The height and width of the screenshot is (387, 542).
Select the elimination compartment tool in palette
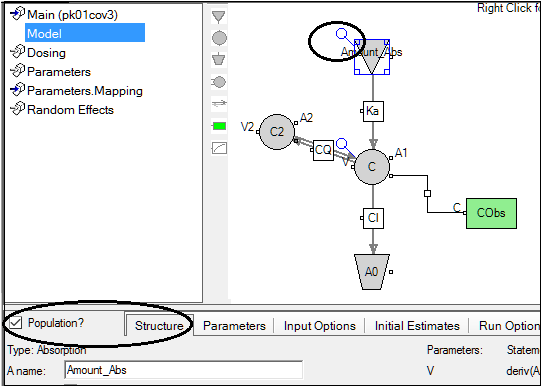pos(218,59)
